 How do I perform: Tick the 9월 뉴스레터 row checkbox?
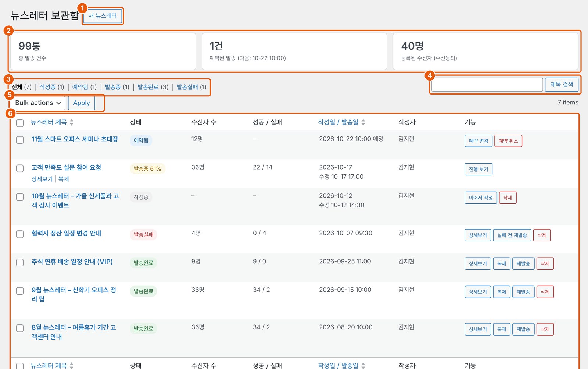coord(20,291)
